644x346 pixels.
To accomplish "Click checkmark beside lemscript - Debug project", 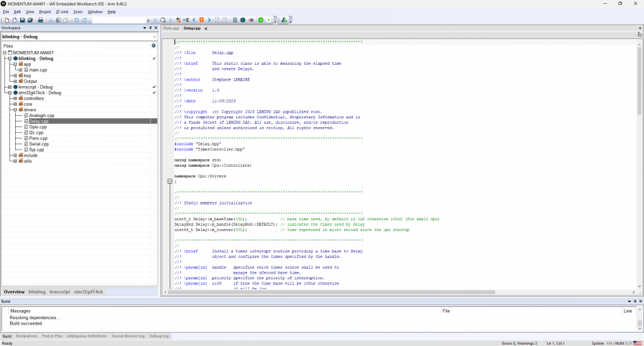I will coord(154,87).
